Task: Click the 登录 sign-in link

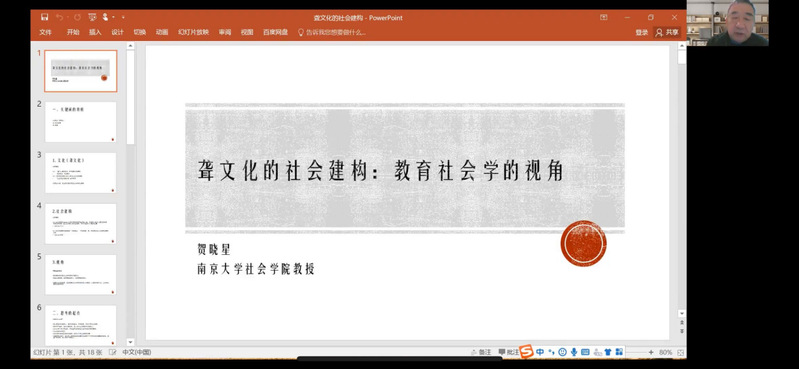Action: (642, 32)
